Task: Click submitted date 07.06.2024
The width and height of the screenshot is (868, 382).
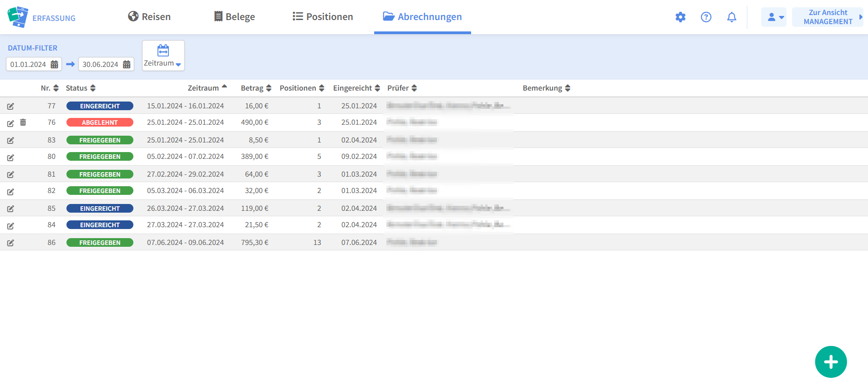Action: pyautogui.click(x=359, y=243)
